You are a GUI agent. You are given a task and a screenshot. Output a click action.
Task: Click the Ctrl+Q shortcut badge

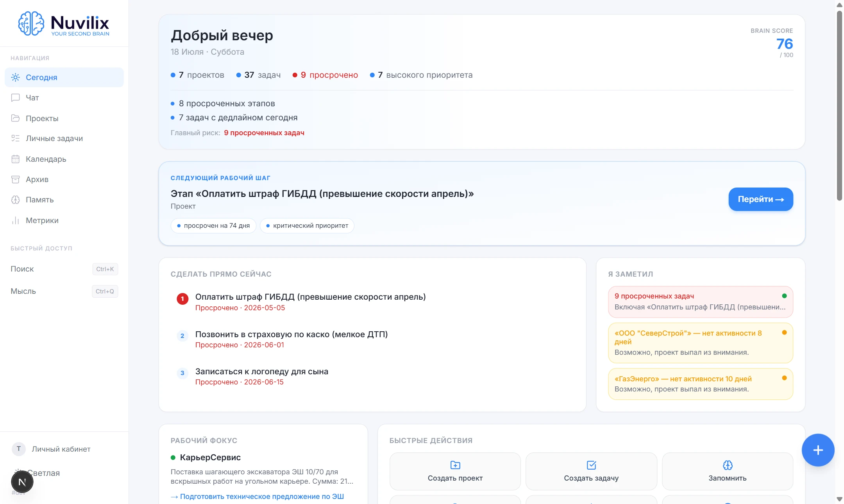click(x=105, y=291)
